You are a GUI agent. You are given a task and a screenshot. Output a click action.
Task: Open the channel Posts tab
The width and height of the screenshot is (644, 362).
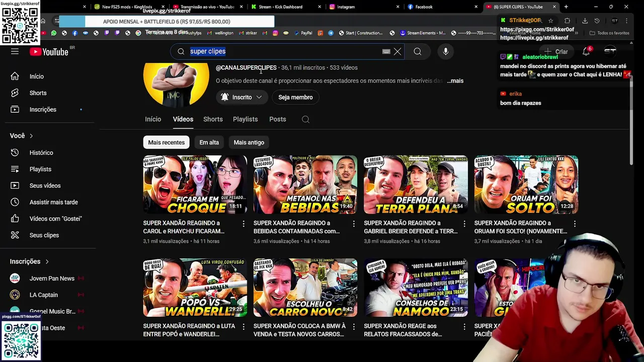click(277, 119)
